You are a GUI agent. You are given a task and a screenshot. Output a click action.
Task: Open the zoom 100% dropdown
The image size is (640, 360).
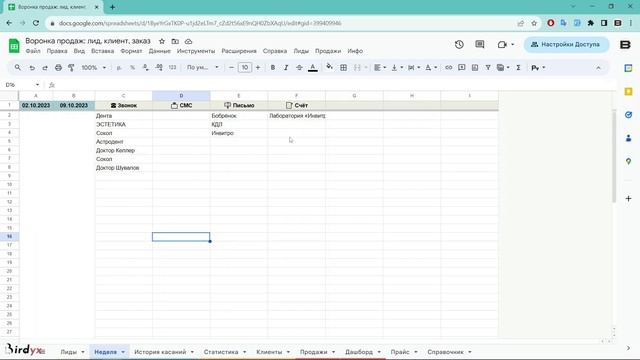tap(93, 67)
